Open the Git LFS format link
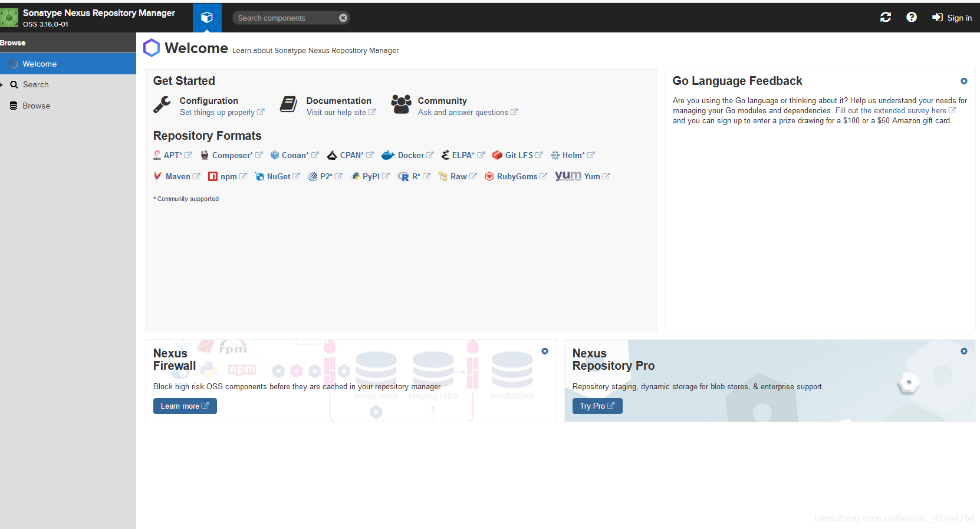 524,155
